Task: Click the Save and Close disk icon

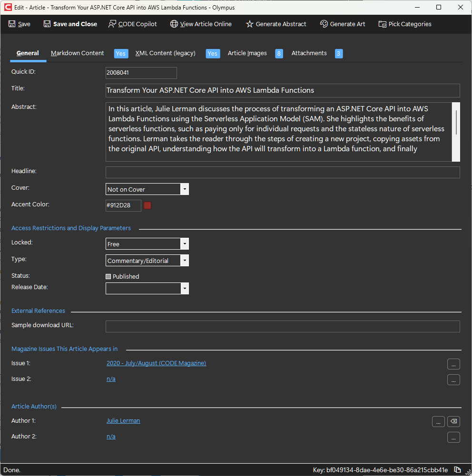Action: click(x=47, y=24)
